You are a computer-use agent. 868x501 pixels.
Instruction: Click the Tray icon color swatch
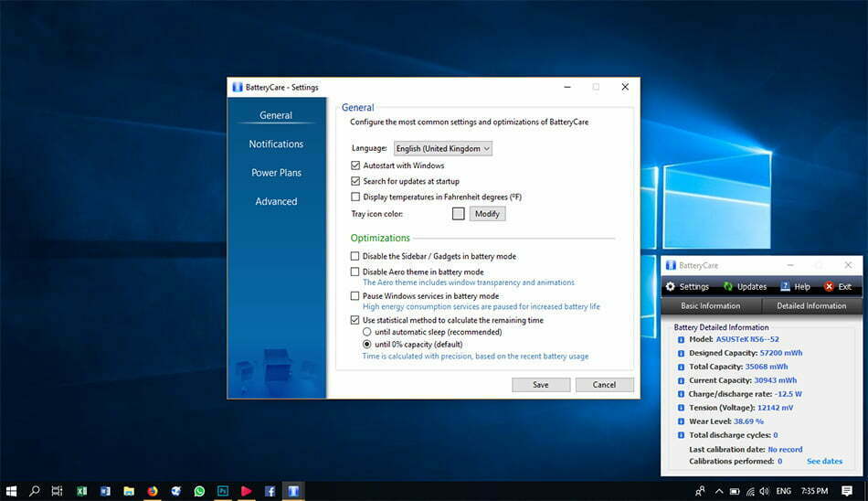[x=459, y=214]
